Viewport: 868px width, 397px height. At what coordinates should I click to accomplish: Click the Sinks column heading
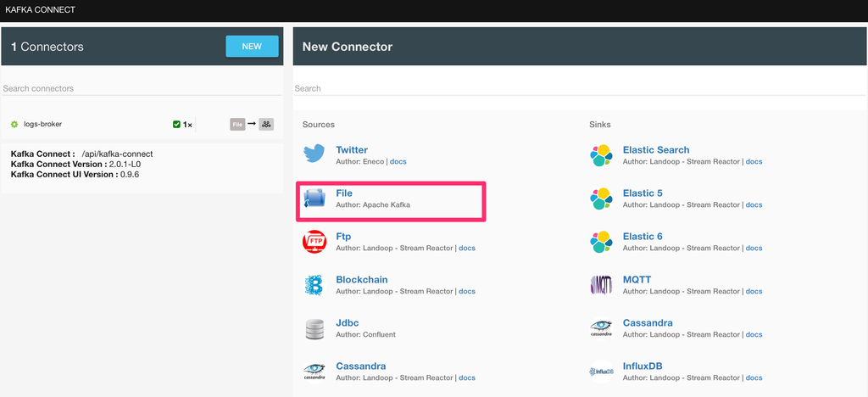coord(600,125)
